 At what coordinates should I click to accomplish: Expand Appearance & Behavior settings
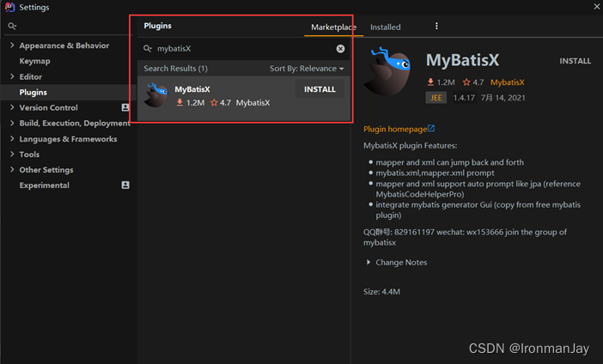(x=12, y=45)
